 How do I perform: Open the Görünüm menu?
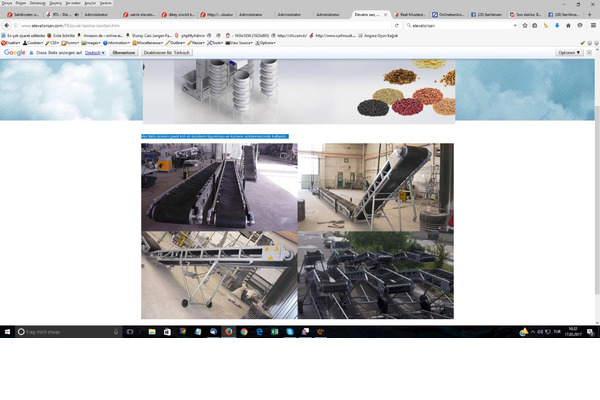38,3
